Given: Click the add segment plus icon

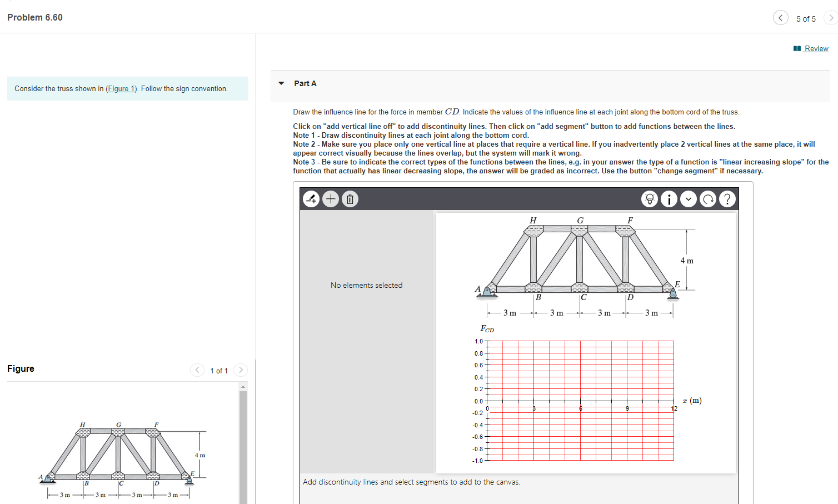Looking at the screenshot, I should point(331,199).
